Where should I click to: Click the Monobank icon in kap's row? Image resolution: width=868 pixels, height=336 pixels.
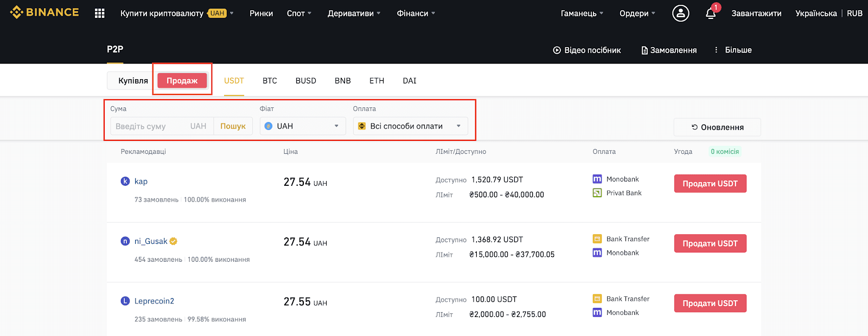coord(597,179)
